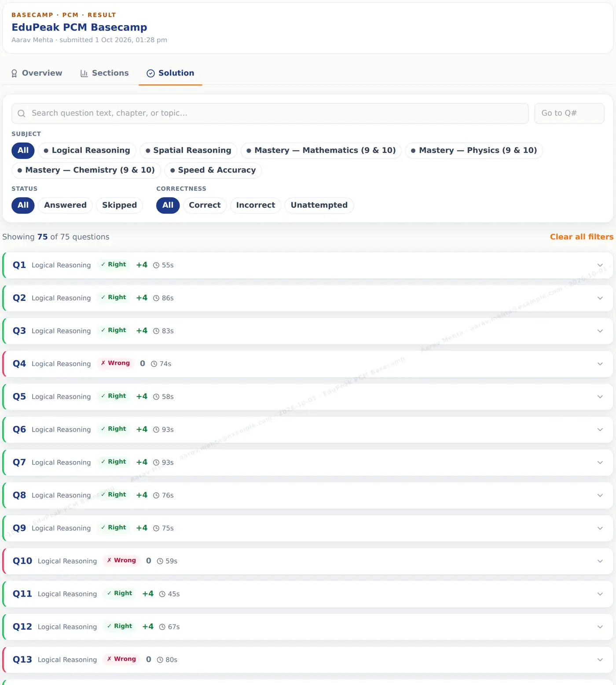616x685 pixels.
Task: Click the clock icon in Q1 row
Action: 156,265
